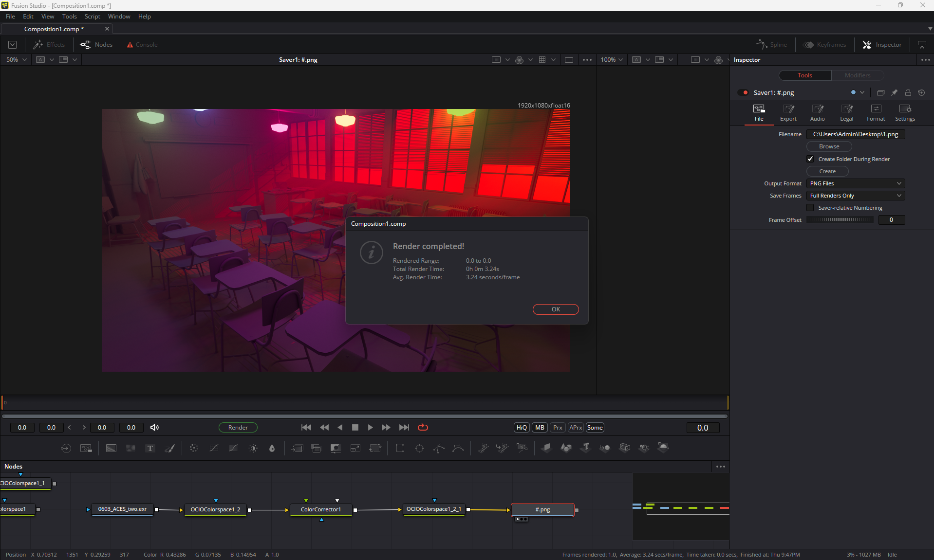Add a Brightness Contrast tool from the toolbar

pos(253,448)
